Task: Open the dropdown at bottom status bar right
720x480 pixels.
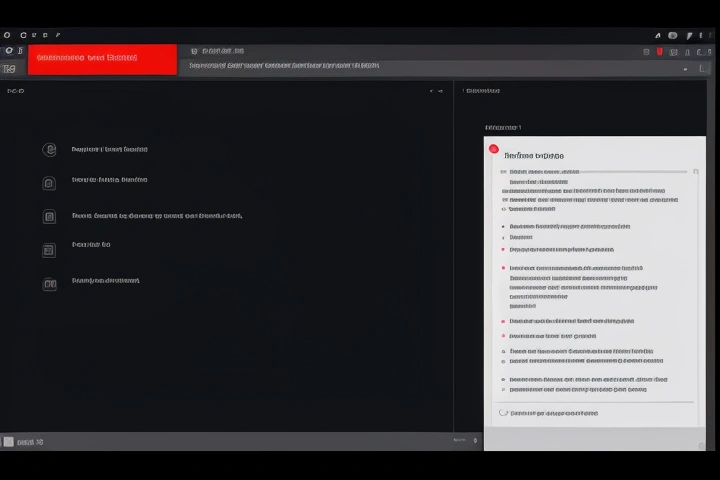Action: coord(475,440)
